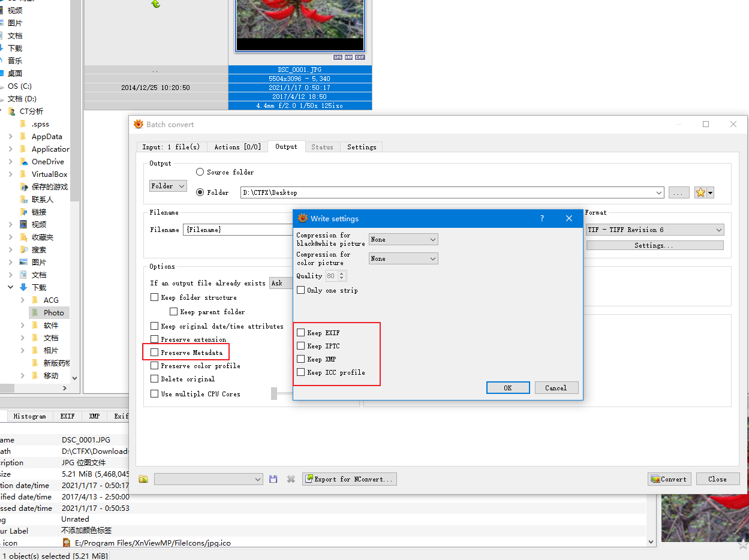Enable the Keep EXIF checkbox
The image size is (749, 560).
tap(301, 333)
